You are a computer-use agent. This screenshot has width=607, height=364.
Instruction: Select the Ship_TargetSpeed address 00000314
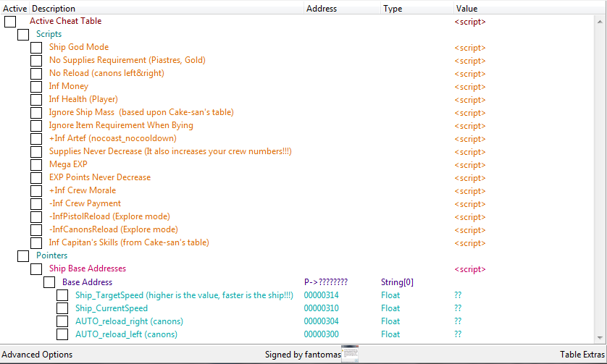321,295
